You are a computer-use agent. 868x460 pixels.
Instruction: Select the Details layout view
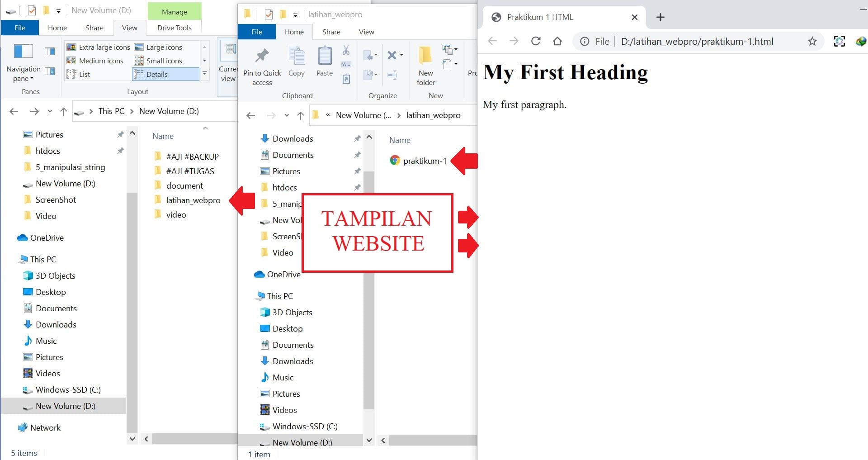point(165,74)
